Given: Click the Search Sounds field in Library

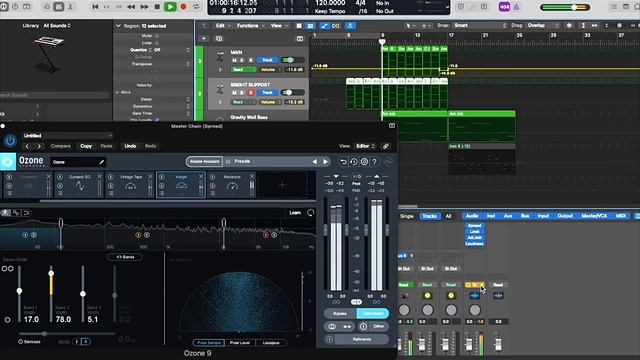Looking at the screenshot, I should click(x=55, y=95).
